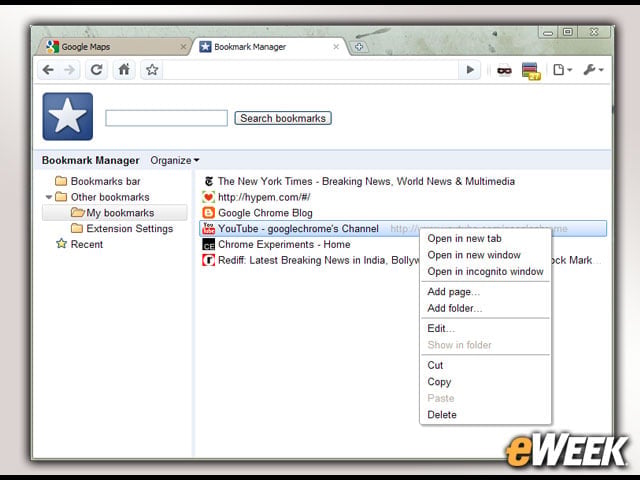The height and width of the screenshot is (480, 640).
Task: Minimize the Chrome window
Action: (x=548, y=32)
